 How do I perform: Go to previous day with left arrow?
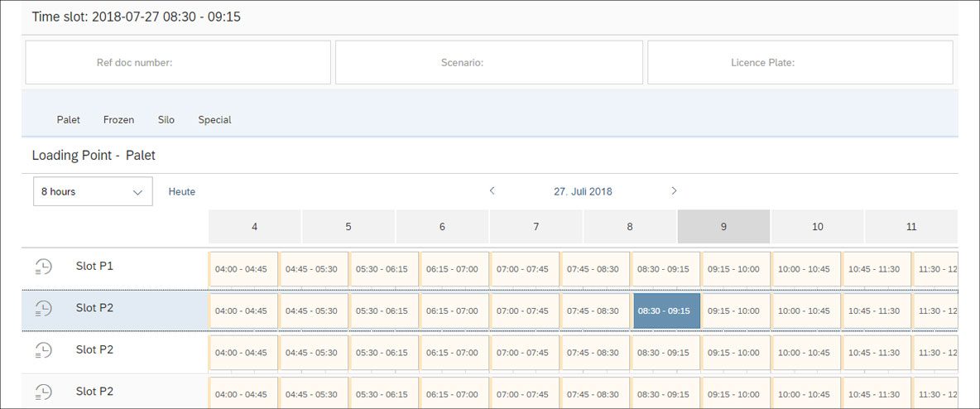click(492, 190)
